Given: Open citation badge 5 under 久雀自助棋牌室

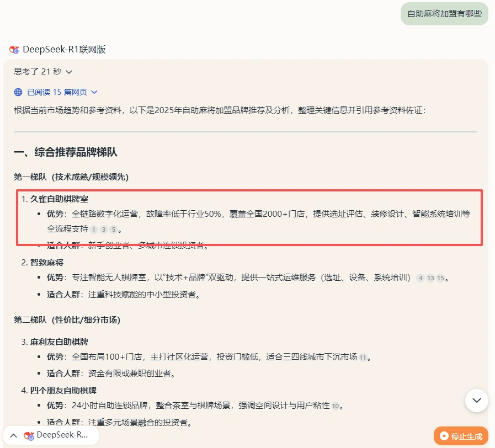Looking at the screenshot, I should click(113, 230).
